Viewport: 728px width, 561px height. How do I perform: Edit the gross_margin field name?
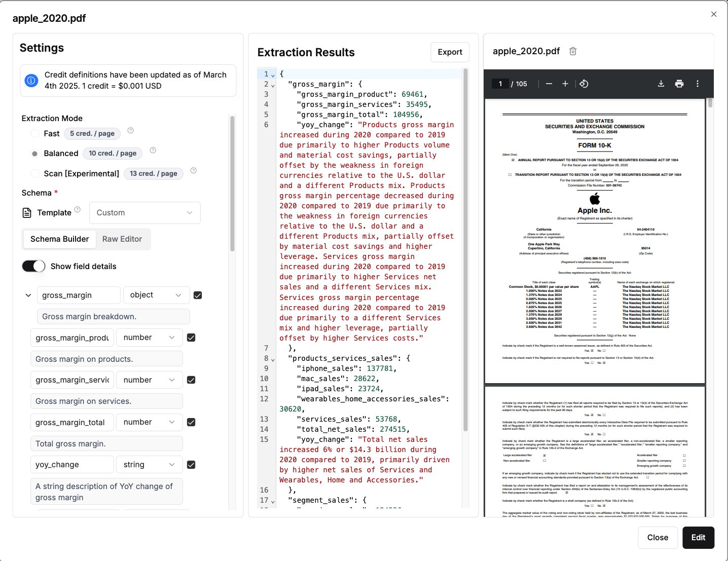click(79, 295)
